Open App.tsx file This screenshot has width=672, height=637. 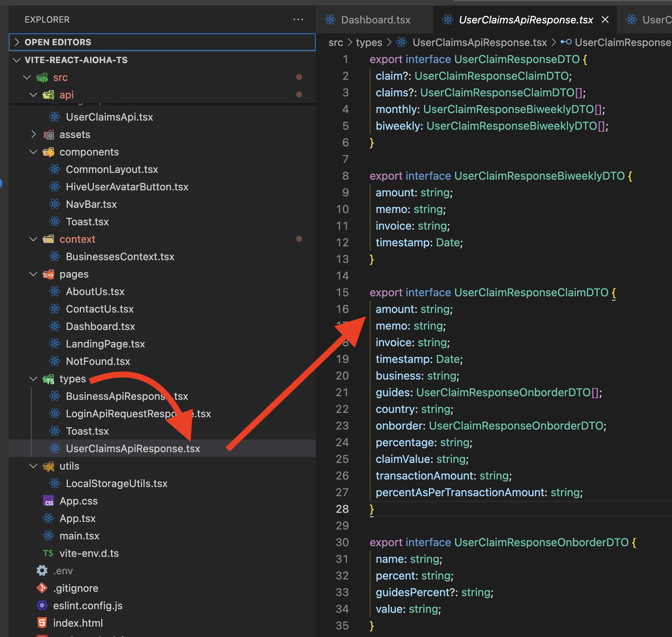[x=77, y=518]
